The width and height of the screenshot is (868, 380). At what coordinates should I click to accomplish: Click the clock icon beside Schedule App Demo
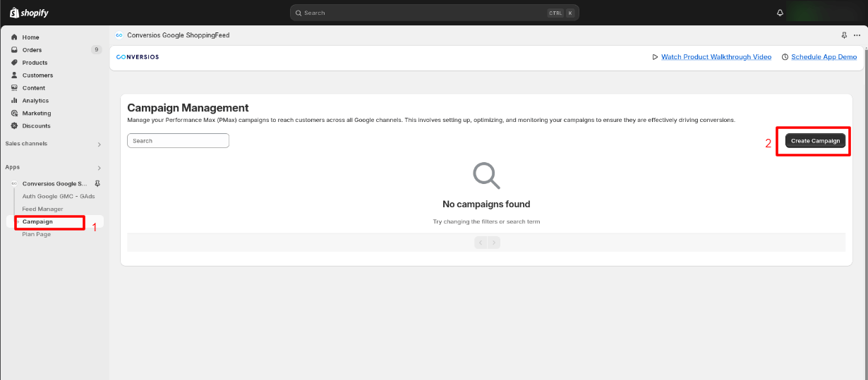tap(785, 57)
